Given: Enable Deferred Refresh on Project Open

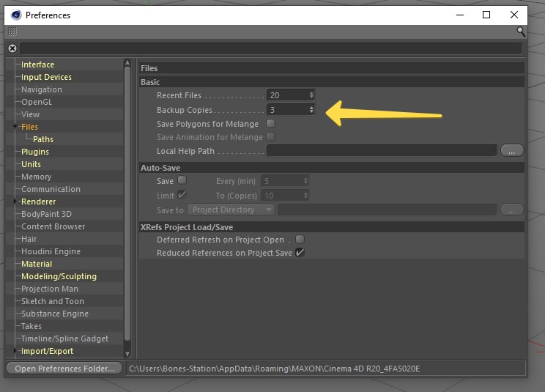Looking at the screenshot, I should (300, 239).
